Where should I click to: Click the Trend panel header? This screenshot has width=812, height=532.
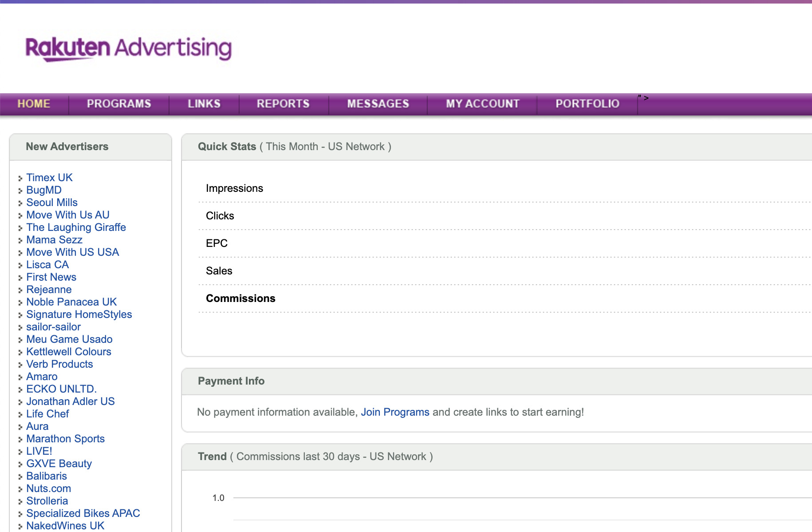[x=497, y=457]
